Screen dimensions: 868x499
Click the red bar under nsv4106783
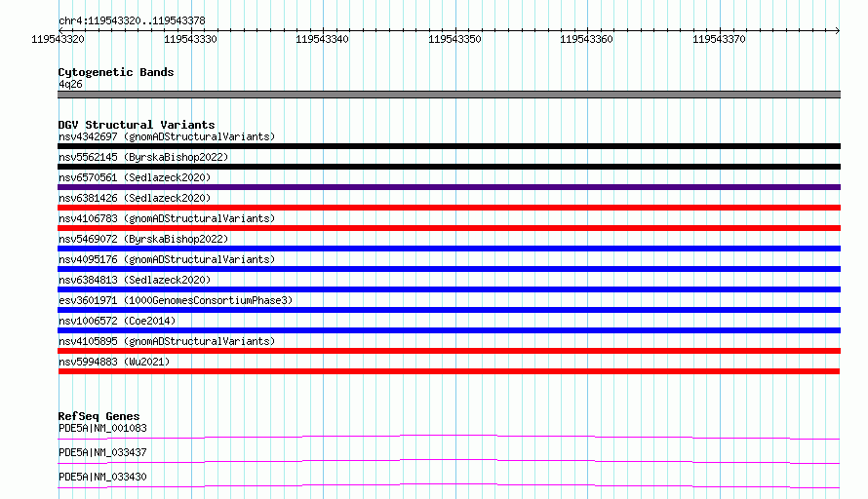click(449, 228)
